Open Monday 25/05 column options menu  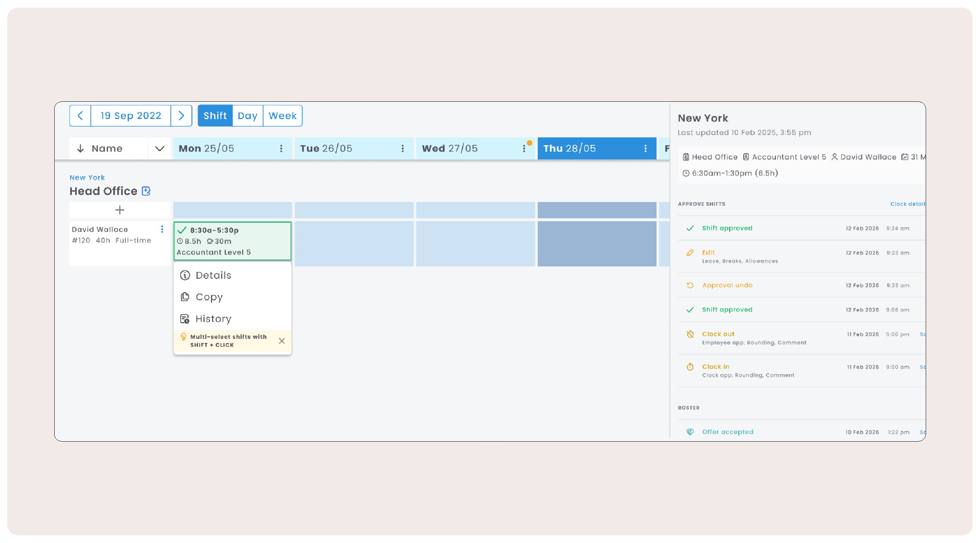coord(281,148)
